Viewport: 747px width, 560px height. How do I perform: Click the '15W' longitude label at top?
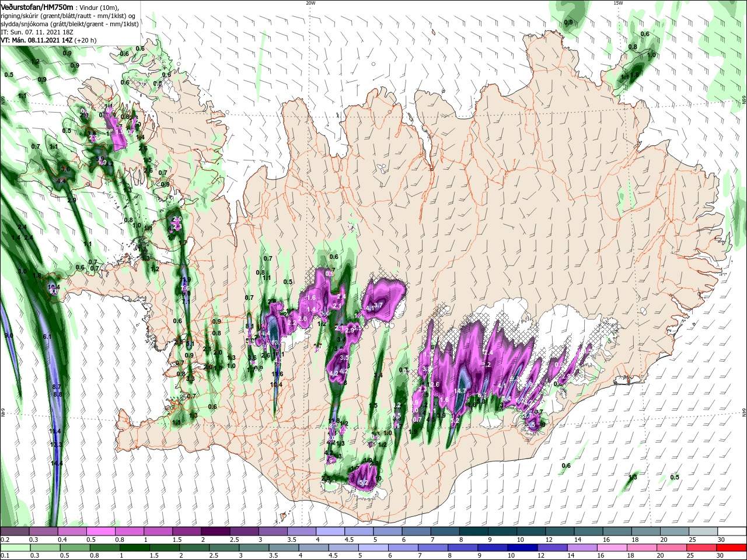(618, 3)
